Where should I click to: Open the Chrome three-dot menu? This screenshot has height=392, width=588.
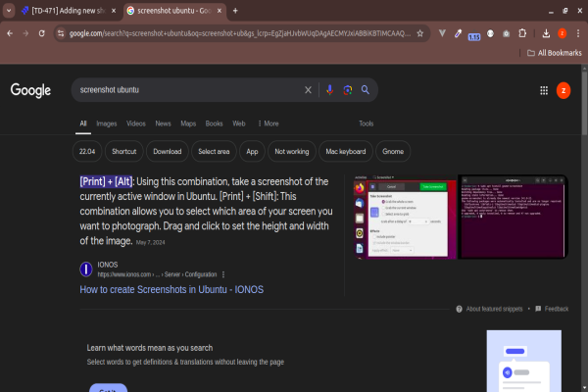click(578, 33)
